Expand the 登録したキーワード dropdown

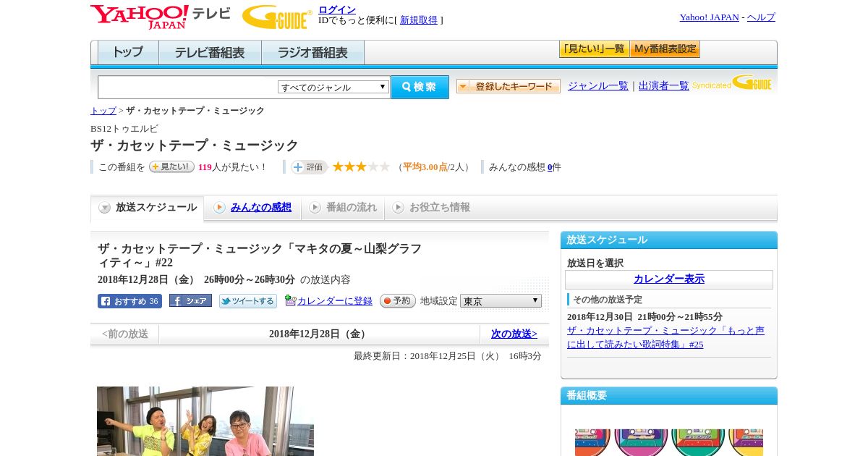coord(509,86)
